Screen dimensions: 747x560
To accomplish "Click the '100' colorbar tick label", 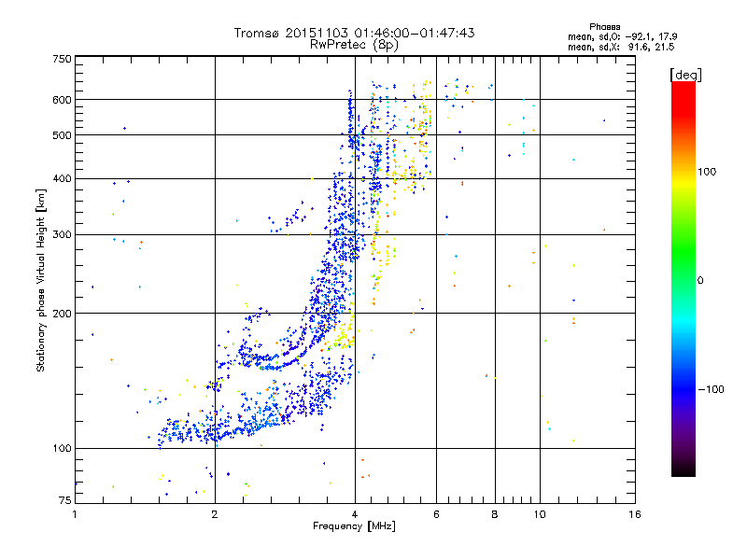I will tap(707, 172).
